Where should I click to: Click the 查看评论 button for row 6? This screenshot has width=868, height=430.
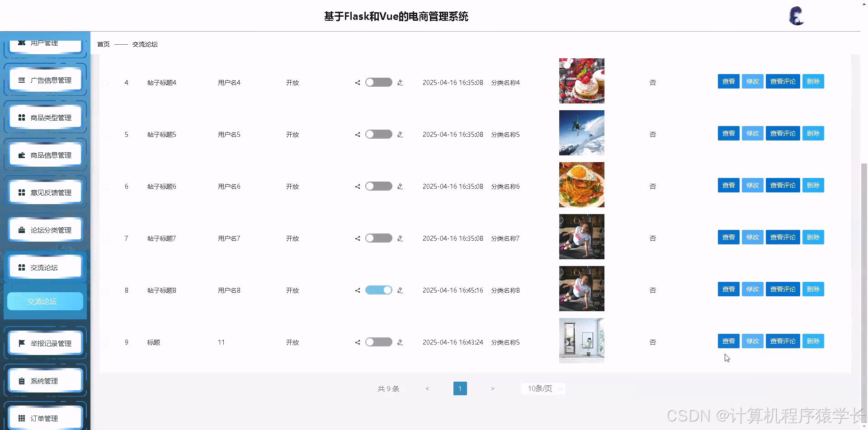tap(783, 185)
